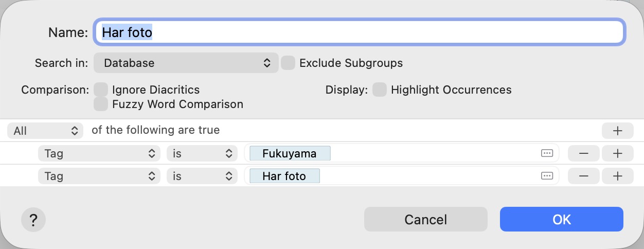
Task: Add a condition after the Fukuyama row
Action: pos(617,153)
